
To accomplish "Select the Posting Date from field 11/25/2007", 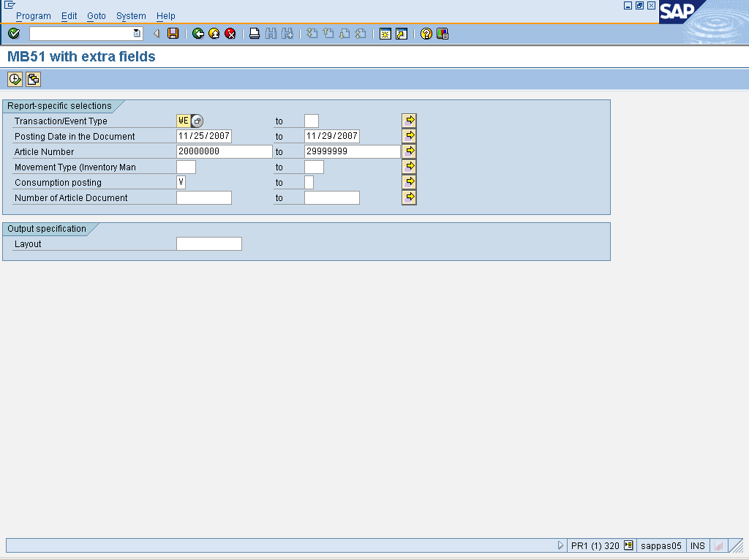I will pos(204,137).
